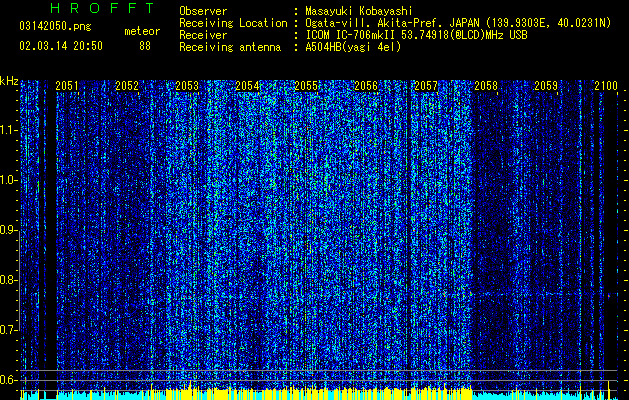Click the 2100 time marker
This screenshot has width=629, height=400.
(606, 86)
